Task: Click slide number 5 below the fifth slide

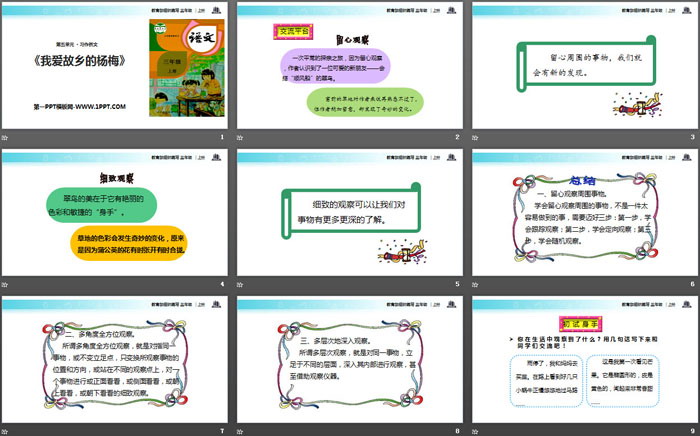Action: point(457,284)
